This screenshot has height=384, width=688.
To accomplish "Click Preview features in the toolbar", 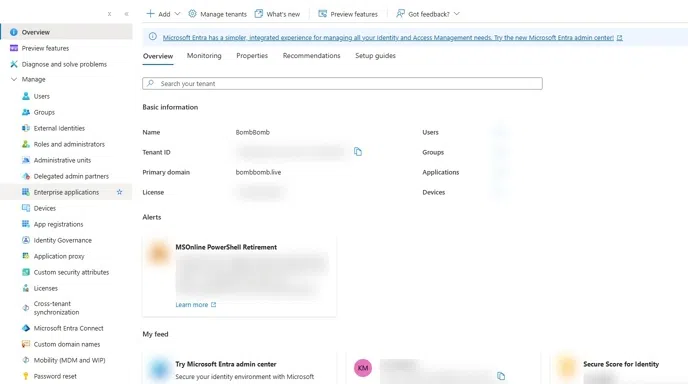I will click(x=348, y=14).
